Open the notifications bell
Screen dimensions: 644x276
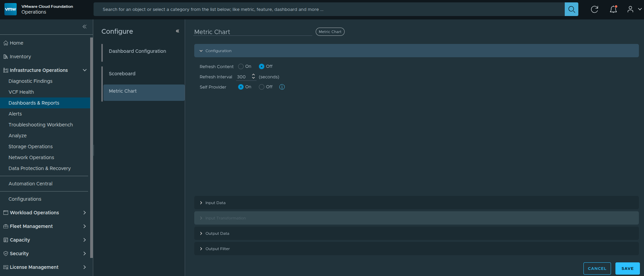coord(613,9)
